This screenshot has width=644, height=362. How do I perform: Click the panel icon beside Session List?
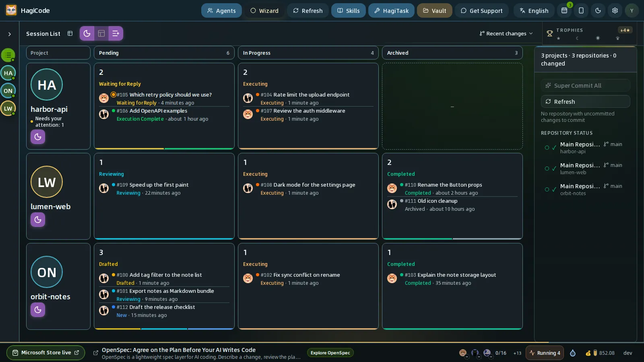70,33
